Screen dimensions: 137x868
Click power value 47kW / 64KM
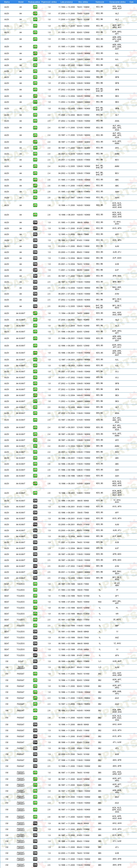pyautogui.click(x=83, y=650)
